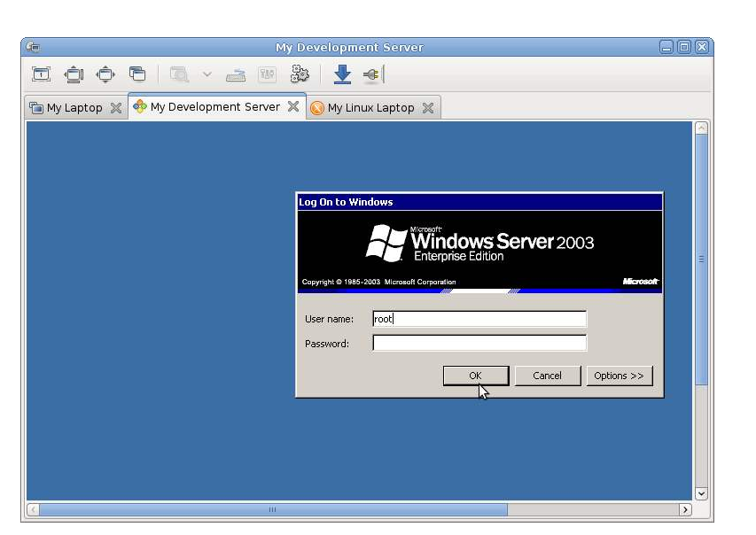Open the tools gears icon

[300, 74]
